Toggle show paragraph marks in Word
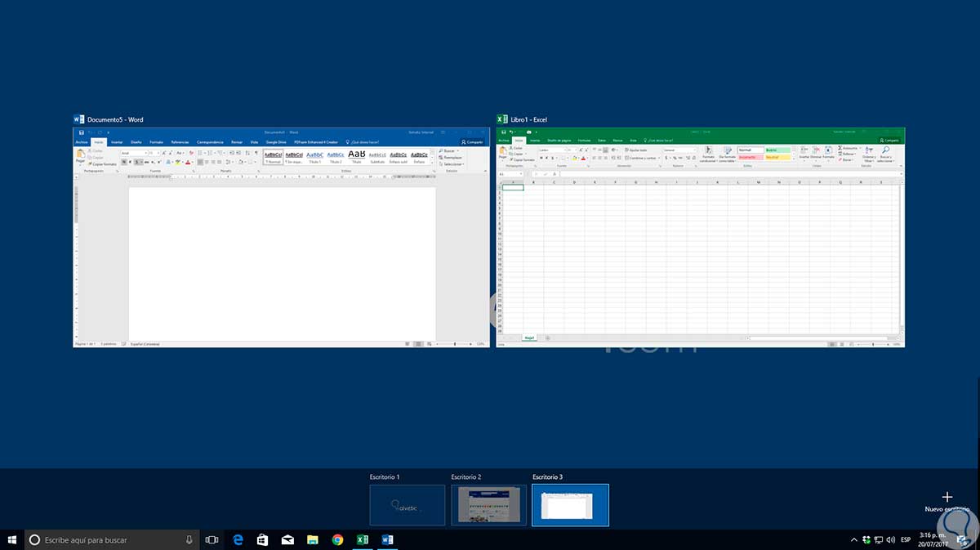 tap(256, 153)
